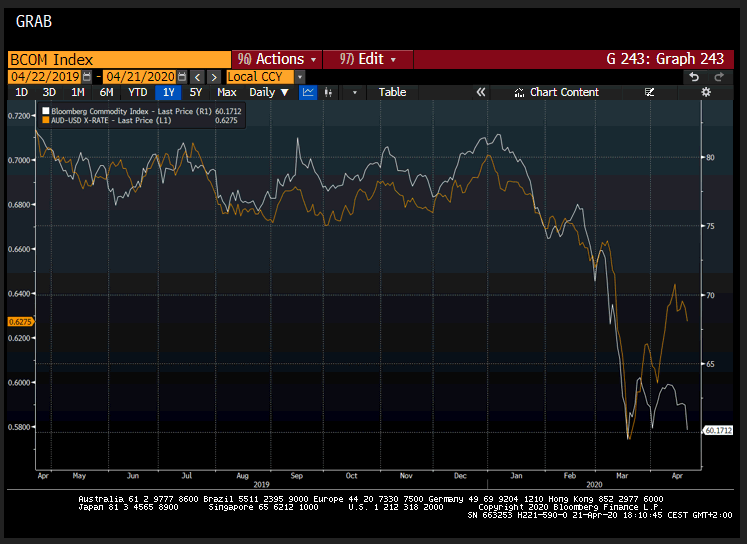Image resolution: width=747 pixels, height=544 pixels.
Task: Click the G 243: Graph 243 title
Action: click(665, 59)
